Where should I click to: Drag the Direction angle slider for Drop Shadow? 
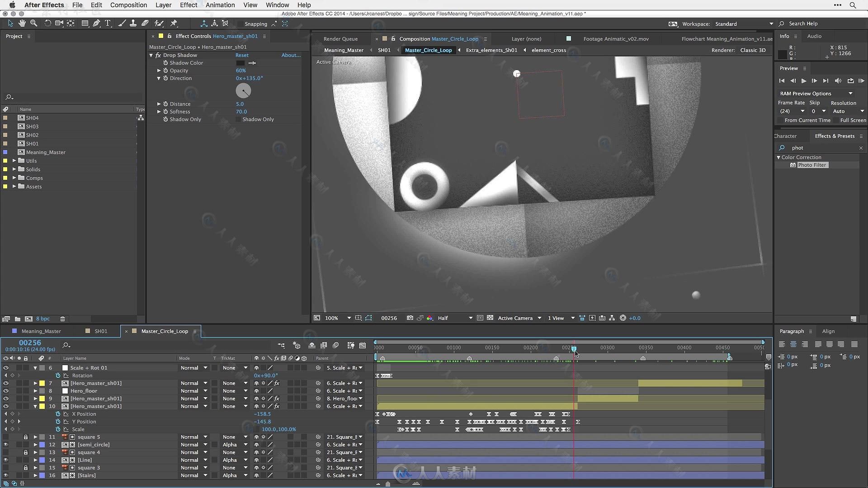click(x=244, y=90)
